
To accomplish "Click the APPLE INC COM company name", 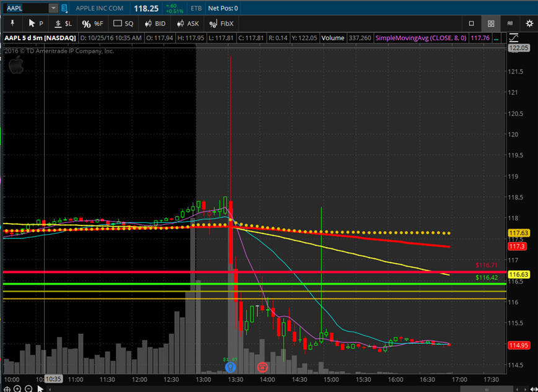I will point(99,8).
